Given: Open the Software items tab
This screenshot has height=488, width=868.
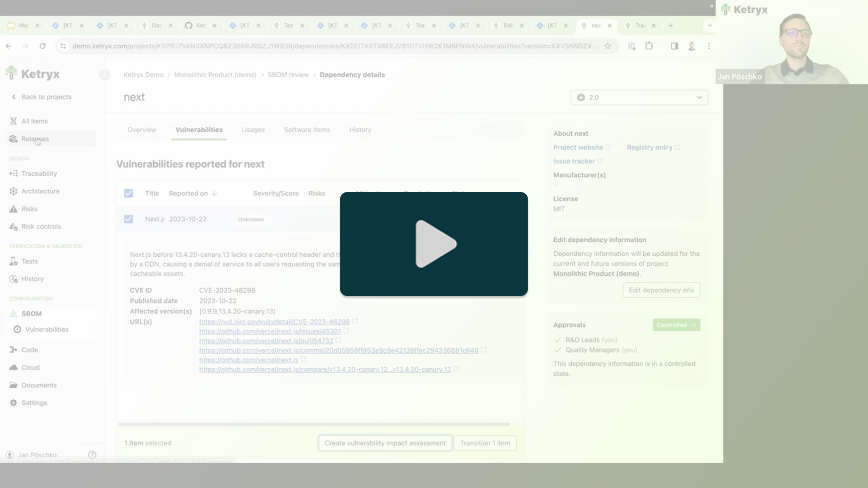Looking at the screenshot, I should (x=307, y=130).
